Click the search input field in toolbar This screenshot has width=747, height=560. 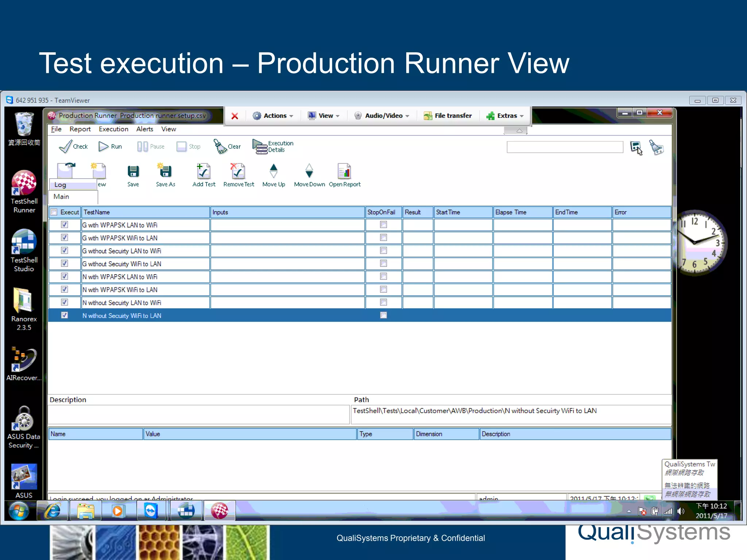pos(565,147)
